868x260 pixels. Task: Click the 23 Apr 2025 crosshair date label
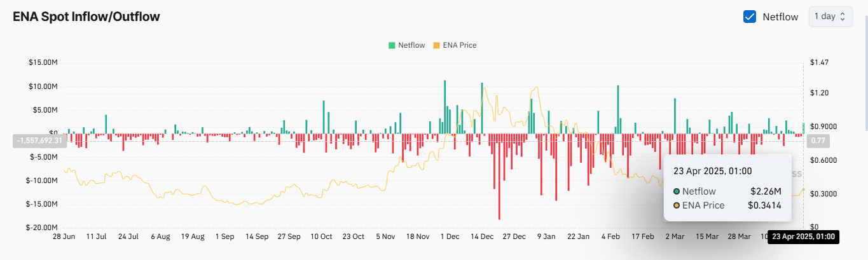tap(803, 237)
